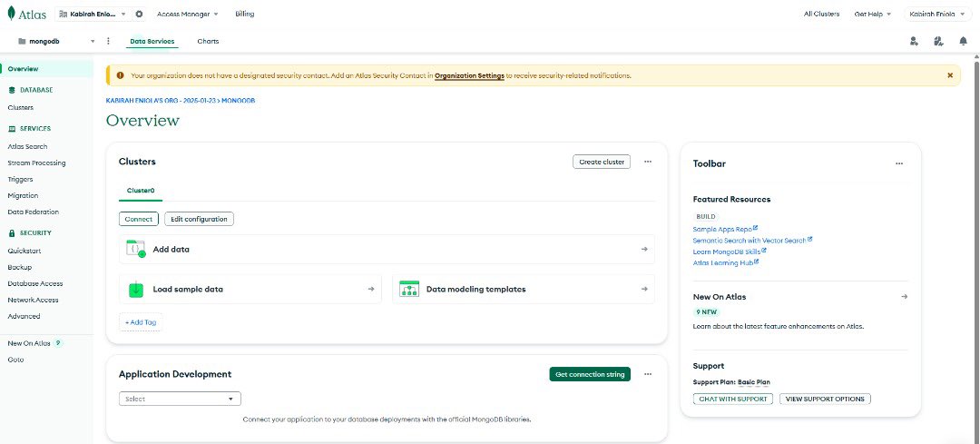
Task: Click the Data modeling templates icon
Action: pyautogui.click(x=408, y=289)
